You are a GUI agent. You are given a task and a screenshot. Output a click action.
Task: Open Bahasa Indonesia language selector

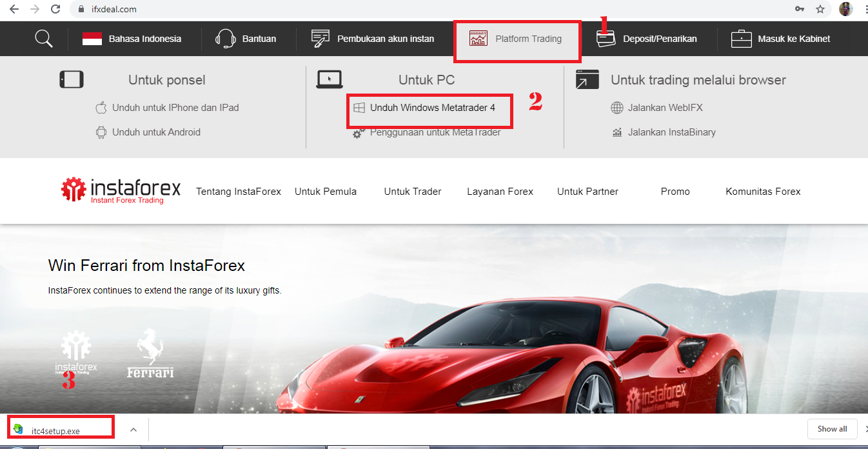144,39
